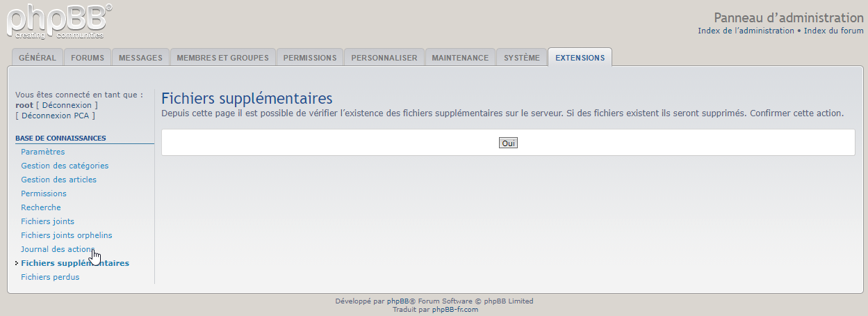Go to Membres et groupes tab

pyautogui.click(x=222, y=58)
